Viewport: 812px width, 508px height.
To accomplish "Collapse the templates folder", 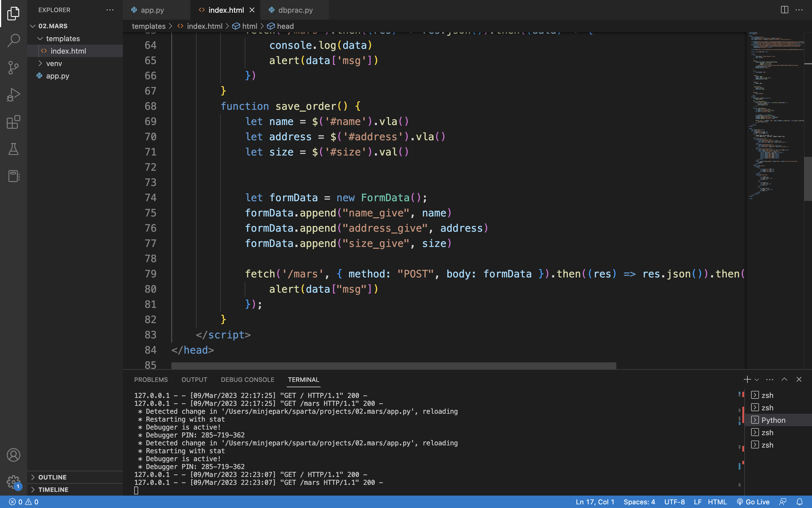I will [x=75, y=39].
